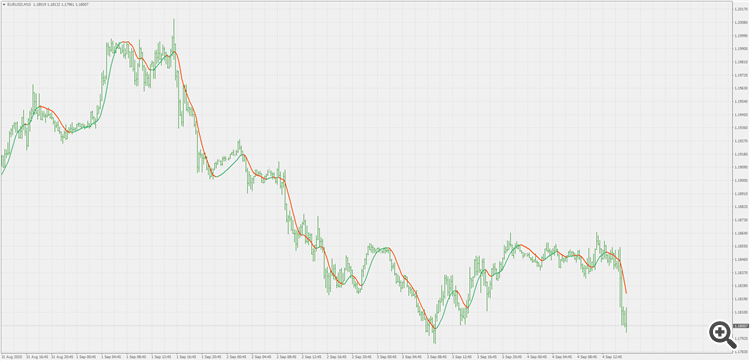
Task: Click the 1 Sep 00:45 time label
Action: (x=87, y=357)
